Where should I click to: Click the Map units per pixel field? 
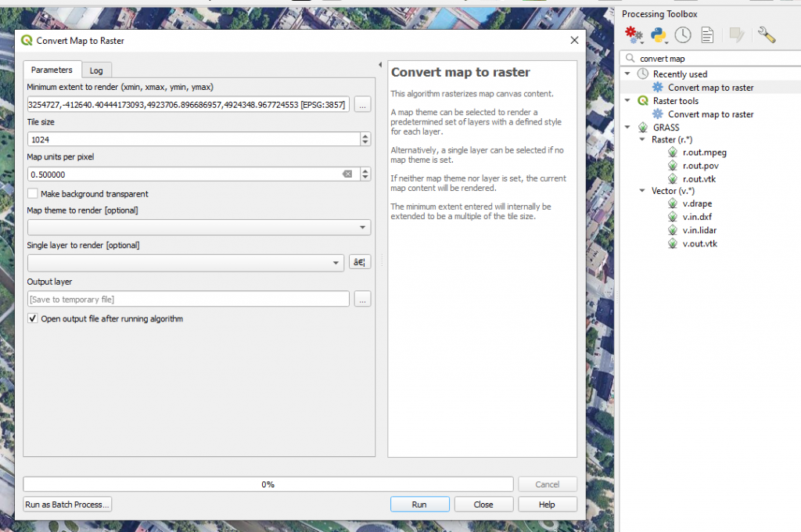point(194,174)
